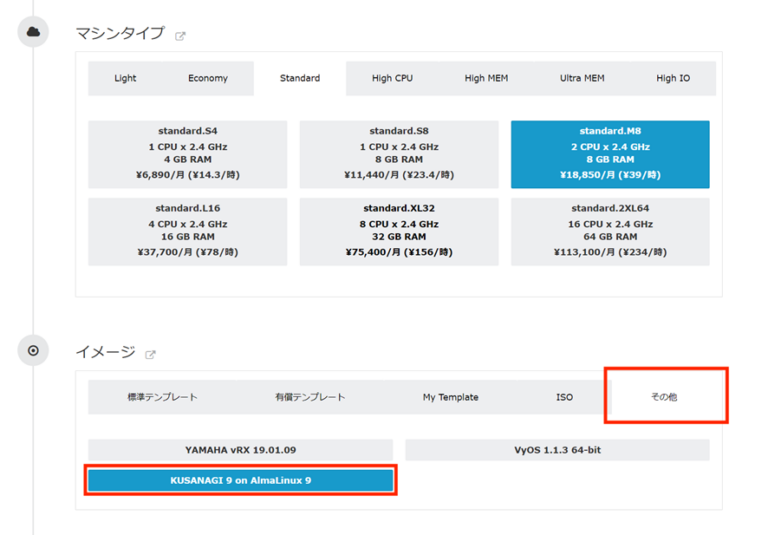Pick the standard.XL32 plan
The image size is (768, 535).
(398, 231)
